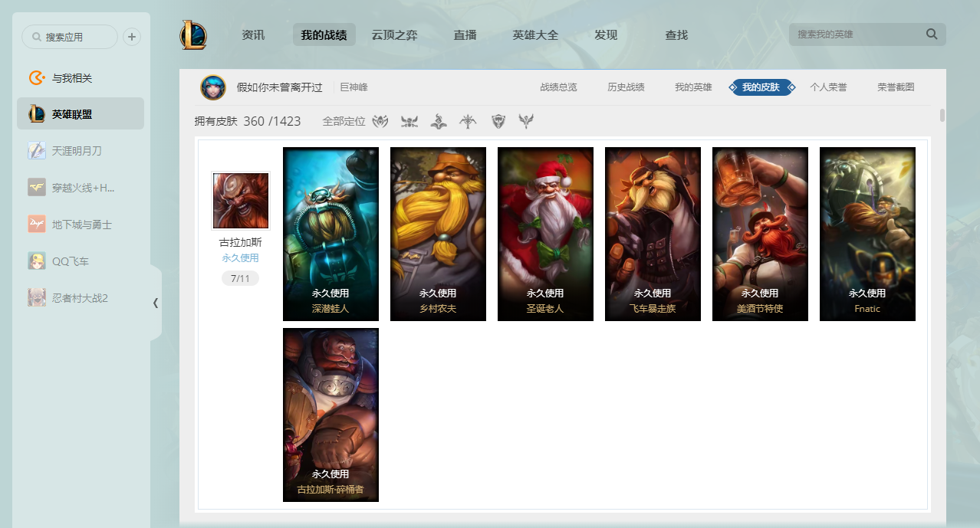Open the 发现 tab
This screenshot has width=980, height=528.
(606, 34)
